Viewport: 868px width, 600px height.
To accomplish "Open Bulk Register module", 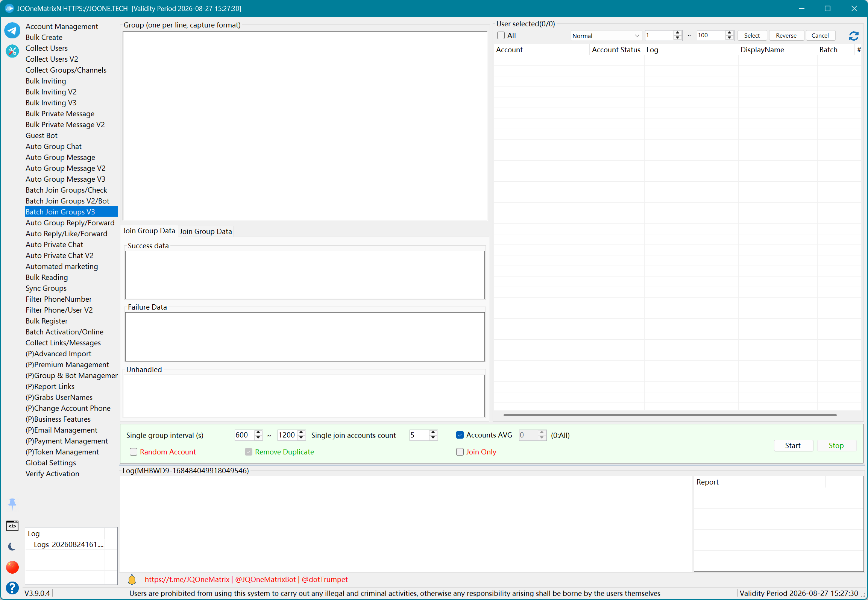I will pyautogui.click(x=47, y=321).
